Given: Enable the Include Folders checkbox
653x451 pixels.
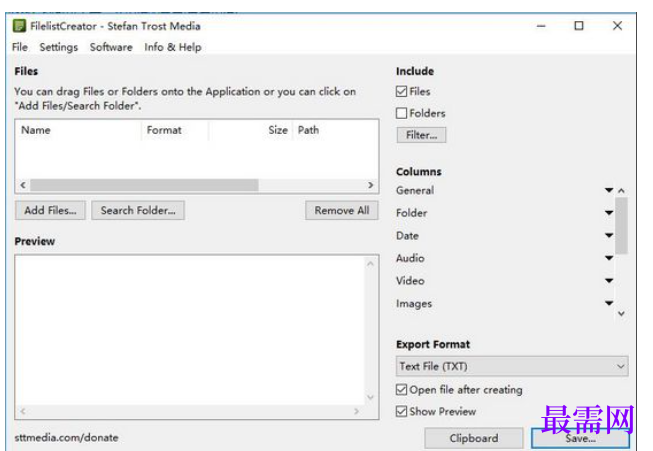Looking at the screenshot, I should [401, 113].
